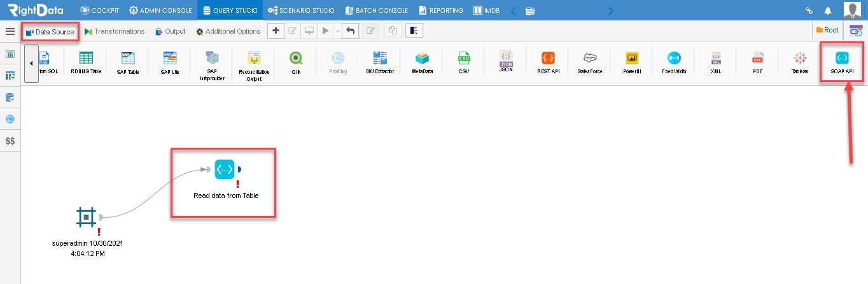868x284 pixels.
Task: Open the Additional Options tab
Action: click(x=228, y=31)
